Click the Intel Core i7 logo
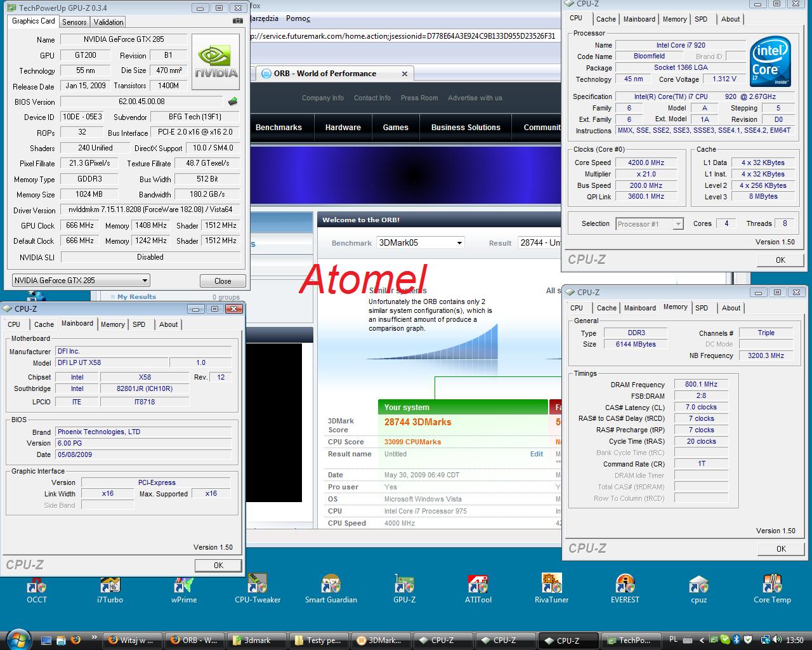The width and height of the screenshot is (812, 650). (770, 61)
